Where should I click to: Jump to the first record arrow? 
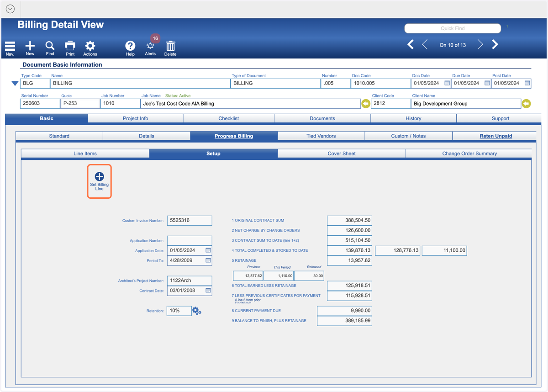click(x=411, y=44)
